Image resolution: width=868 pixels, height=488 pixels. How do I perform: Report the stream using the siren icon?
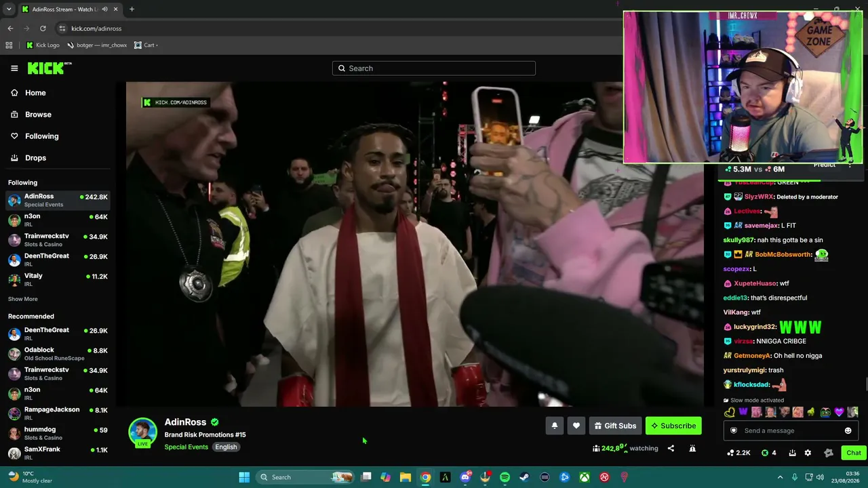point(692,448)
